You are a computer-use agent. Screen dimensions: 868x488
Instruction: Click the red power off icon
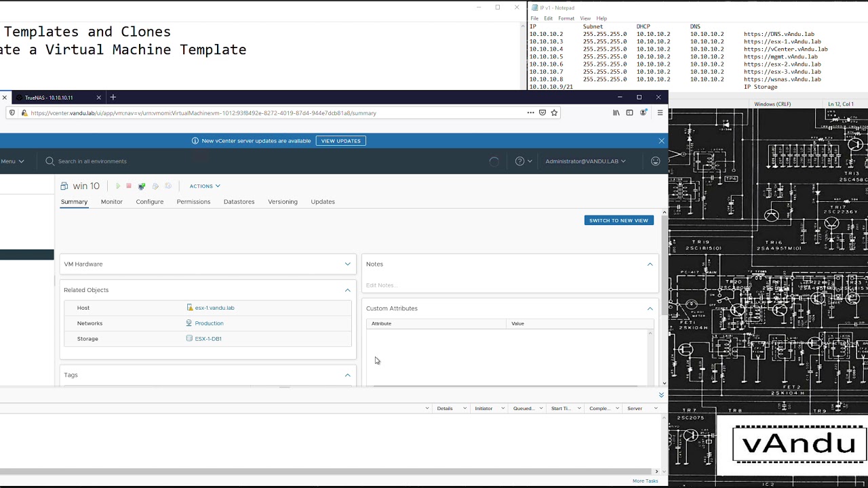click(x=129, y=186)
